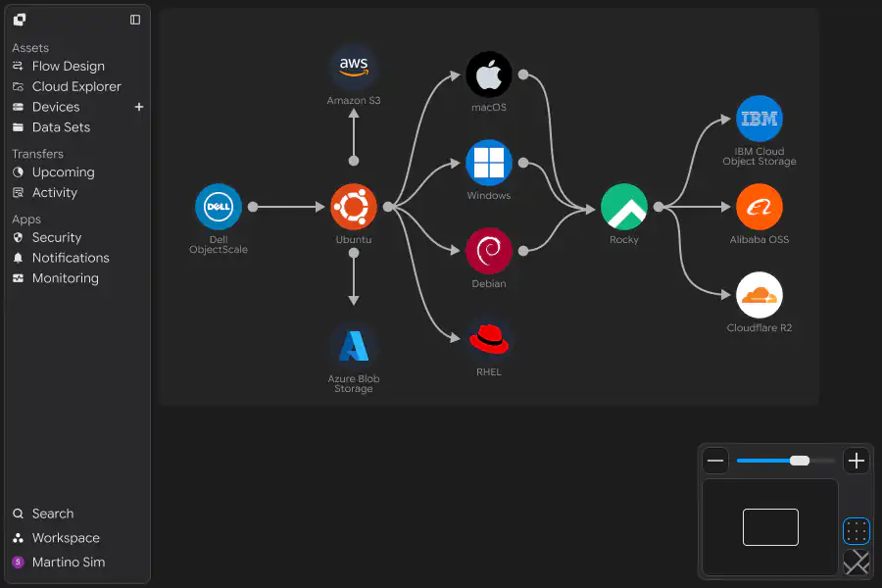Screen dimensions: 882x588
Task: Go to the Devices section
Action: pyautogui.click(x=56, y=107)
